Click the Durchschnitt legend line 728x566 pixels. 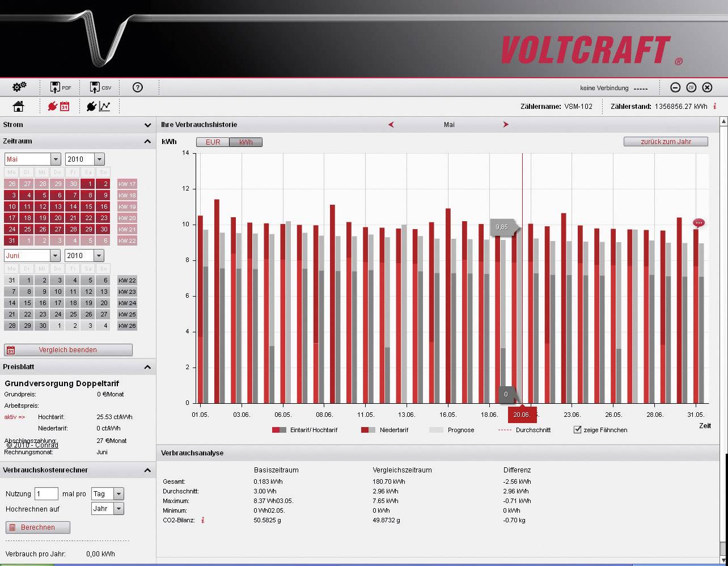pos(505,430)
